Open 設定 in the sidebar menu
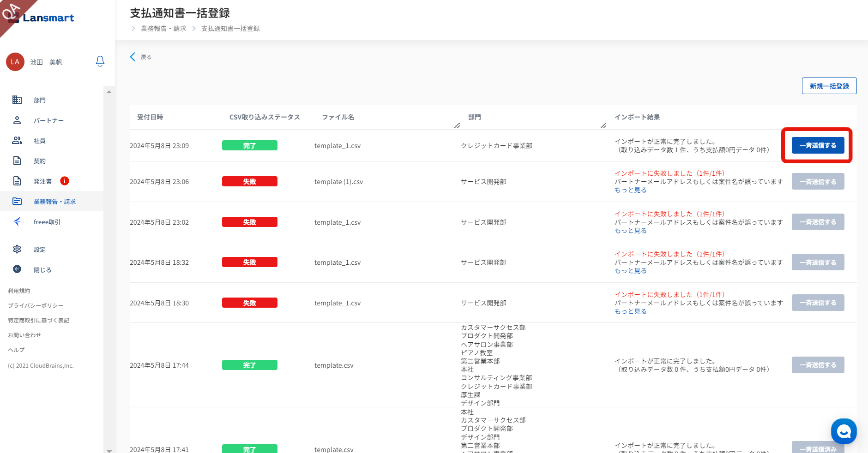The height and width of the screenshot is (453, 868). pos(40,250)
